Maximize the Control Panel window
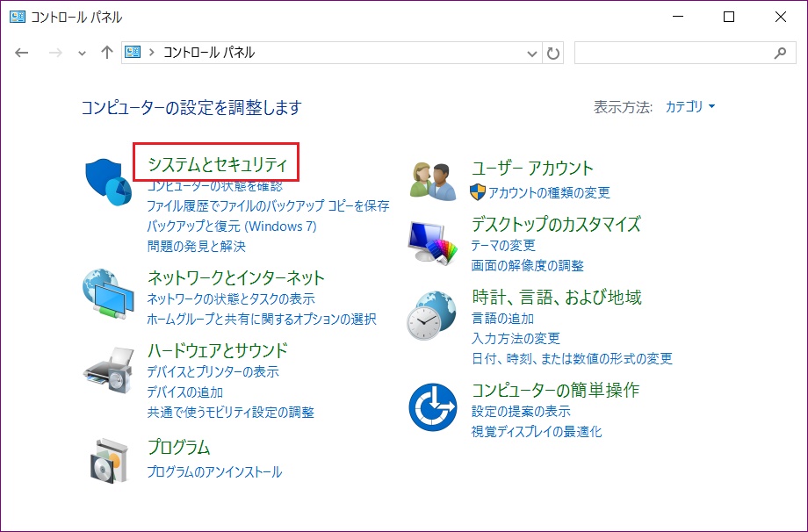The image size is (808, 532). coord(729,17)
